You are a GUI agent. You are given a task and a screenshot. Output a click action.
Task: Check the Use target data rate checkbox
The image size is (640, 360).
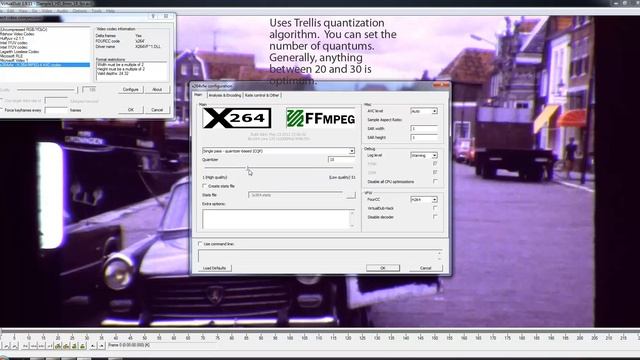coord(1,100)
